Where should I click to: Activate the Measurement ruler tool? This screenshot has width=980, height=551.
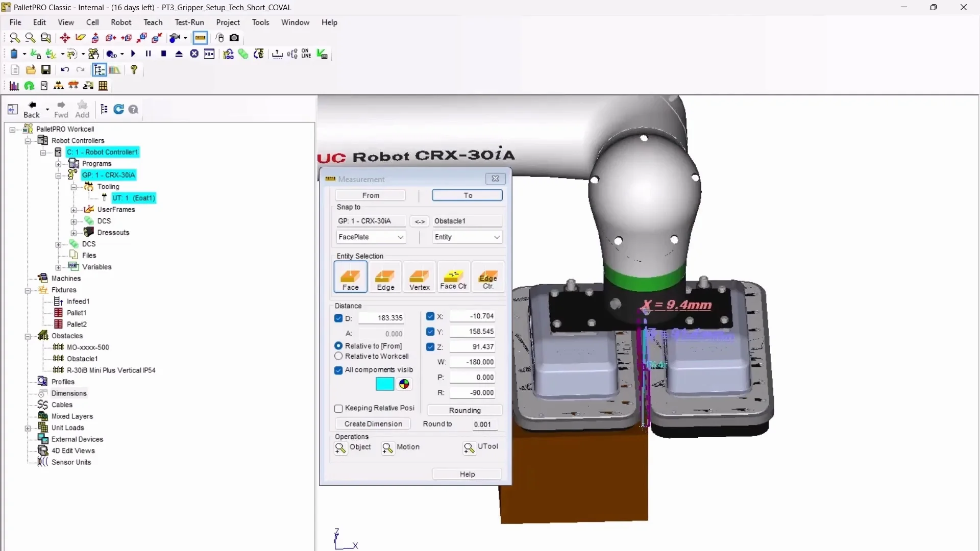click(200, 38)
